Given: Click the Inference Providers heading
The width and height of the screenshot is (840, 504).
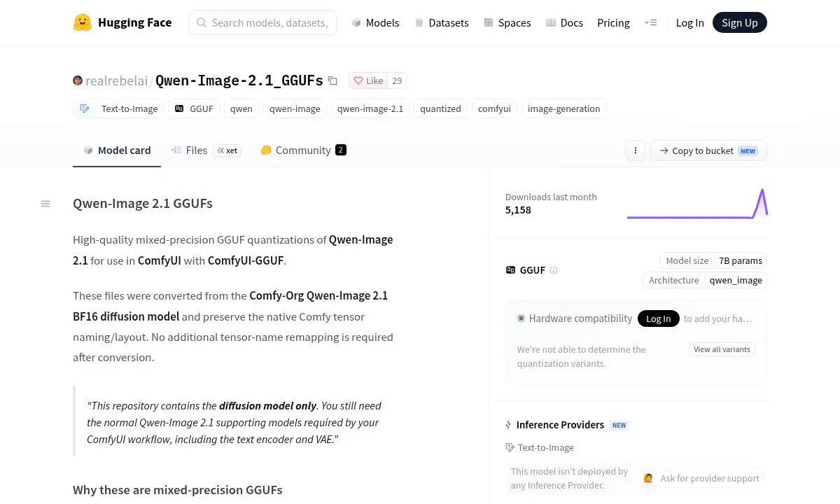Looking at the screenshot, I should pyautogui.click(x=560, y=425).
